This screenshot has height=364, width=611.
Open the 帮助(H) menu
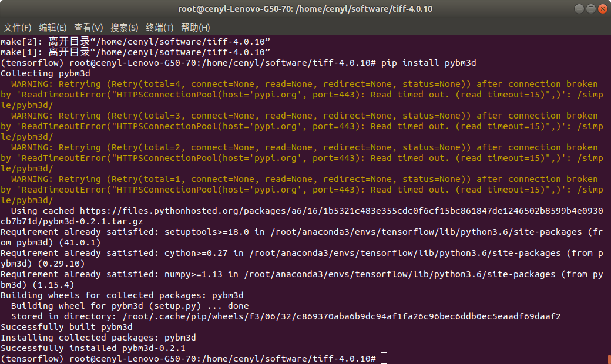[194, 27]
